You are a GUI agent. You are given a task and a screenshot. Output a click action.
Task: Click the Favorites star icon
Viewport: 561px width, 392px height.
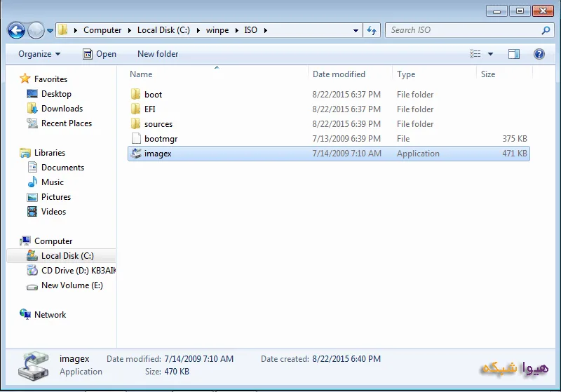pyautogui.click(x=25, y=79)
